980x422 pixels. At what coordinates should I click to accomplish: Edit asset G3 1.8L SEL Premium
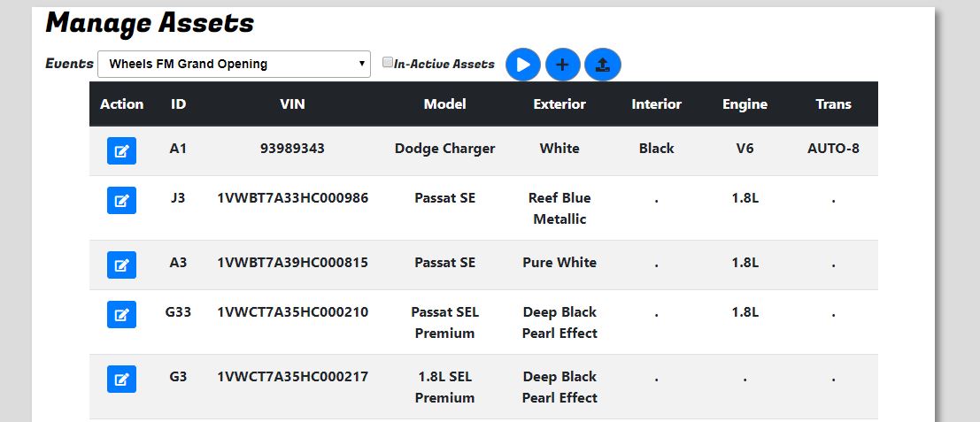tap(121, 379)
